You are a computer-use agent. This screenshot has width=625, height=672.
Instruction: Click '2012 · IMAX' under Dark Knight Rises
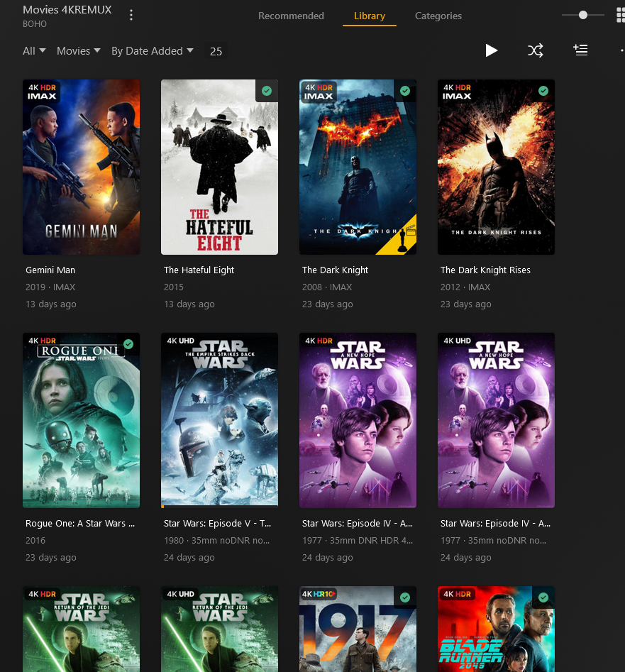point(465,287)
